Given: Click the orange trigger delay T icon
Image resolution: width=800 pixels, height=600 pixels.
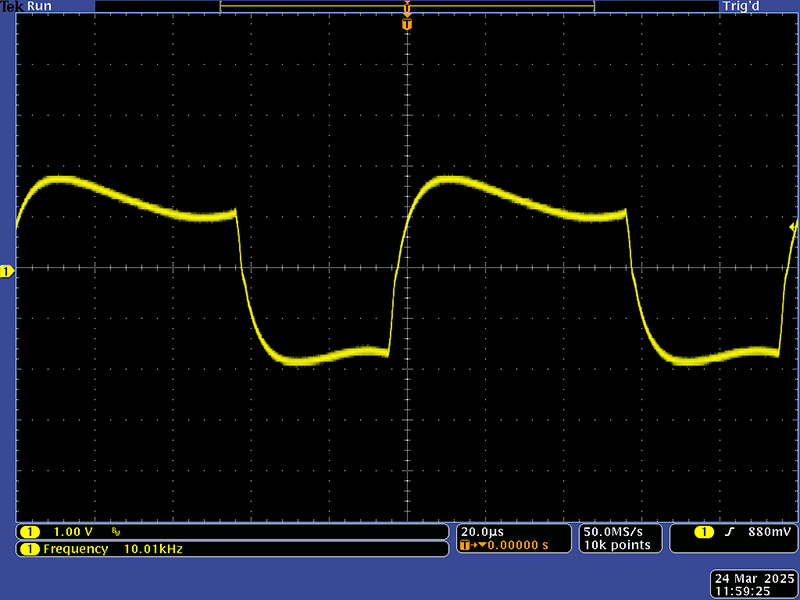Looking at the screenshot, I should click(x=466, y=546).
